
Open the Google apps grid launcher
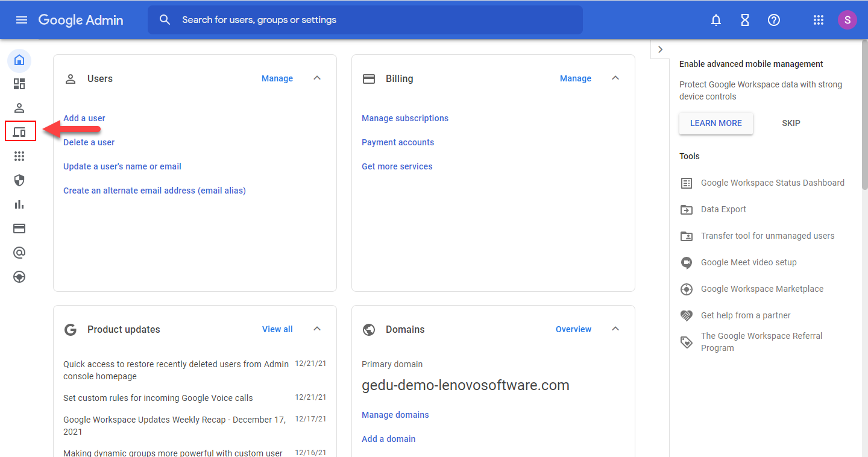[818, 20]
